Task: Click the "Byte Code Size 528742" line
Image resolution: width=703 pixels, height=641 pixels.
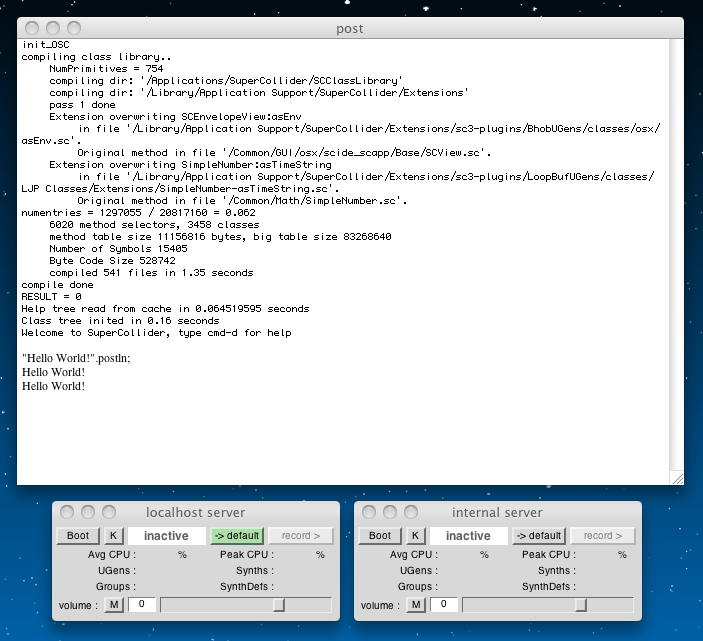Action: pyautogui.click(x=113, y=260)
